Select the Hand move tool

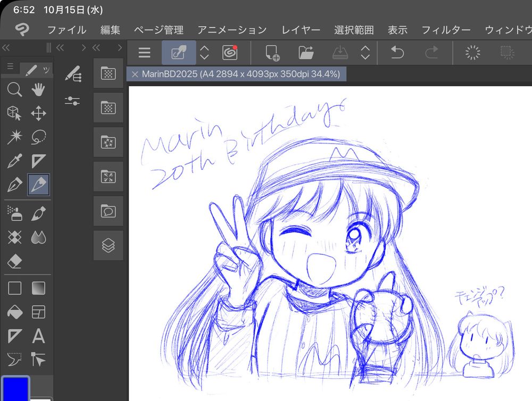pos(38,89)
